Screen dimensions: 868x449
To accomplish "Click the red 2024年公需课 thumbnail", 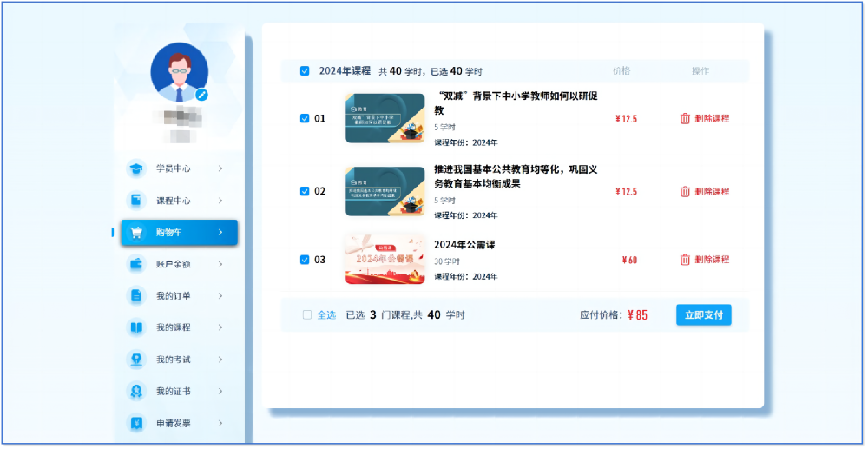I will click(x=385, y=259).
